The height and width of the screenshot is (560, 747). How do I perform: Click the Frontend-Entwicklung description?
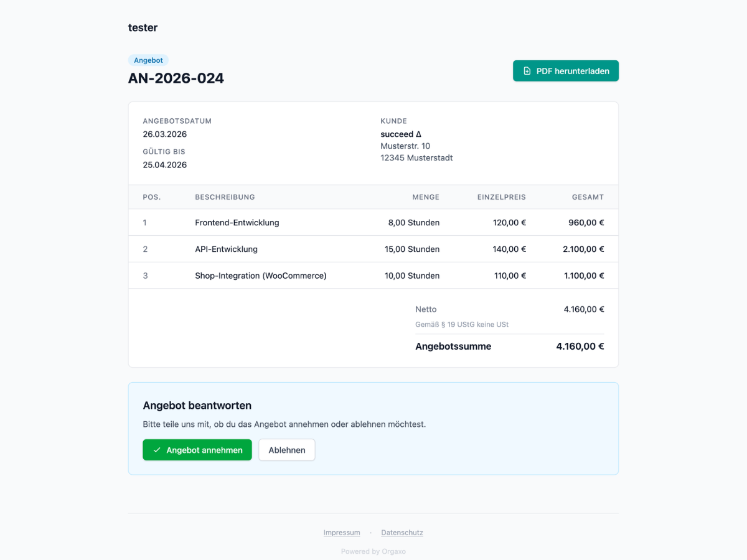(237, 223)
